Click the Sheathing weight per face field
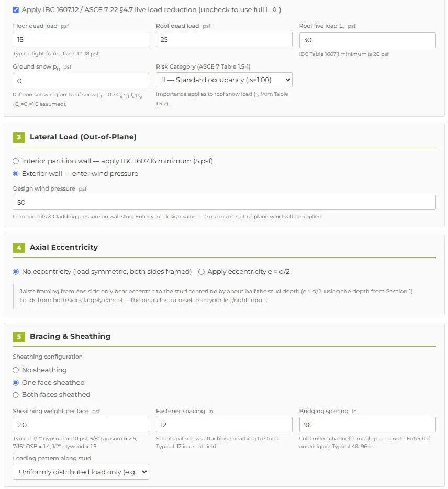The image size is (448, 489). click(81, 425)
